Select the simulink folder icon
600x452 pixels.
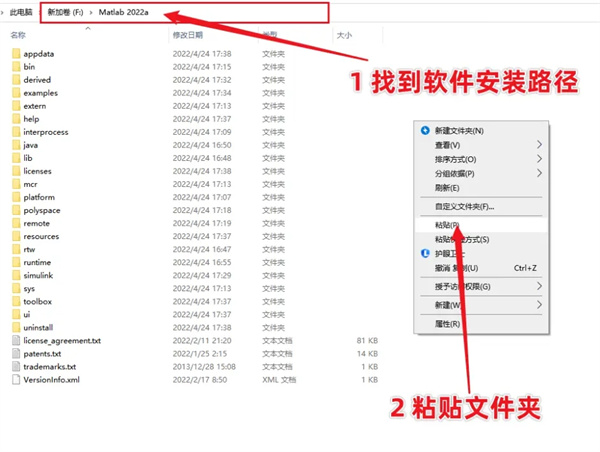[x=16, y=275]
